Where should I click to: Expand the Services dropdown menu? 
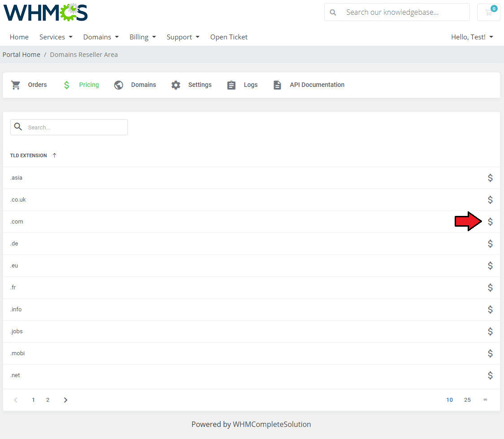(x=56, y=37)
